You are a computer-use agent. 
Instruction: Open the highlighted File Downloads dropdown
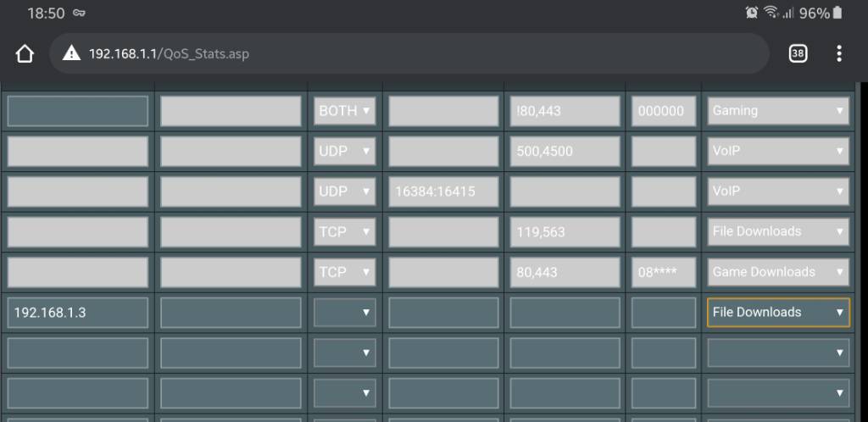pos(778,313)
